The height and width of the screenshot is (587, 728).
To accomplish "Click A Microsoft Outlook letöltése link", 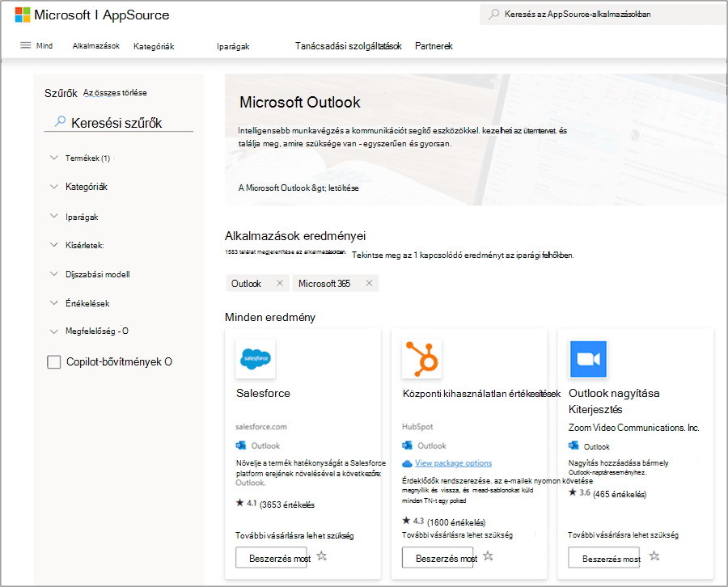I will coord(298,188).
